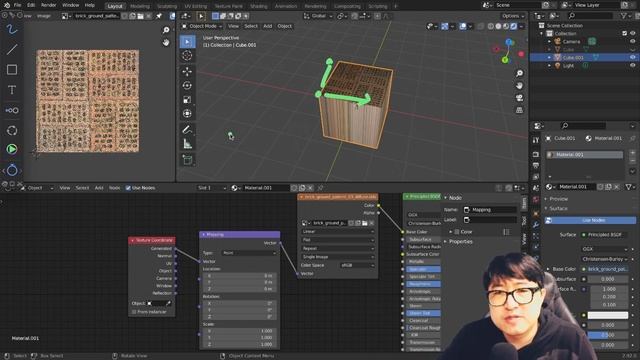Viewport: 640px width, 360px height.
Task: Toggle Collection exclude checkbox in outliner
Action: pyautogui.click(x=624, y=33)
